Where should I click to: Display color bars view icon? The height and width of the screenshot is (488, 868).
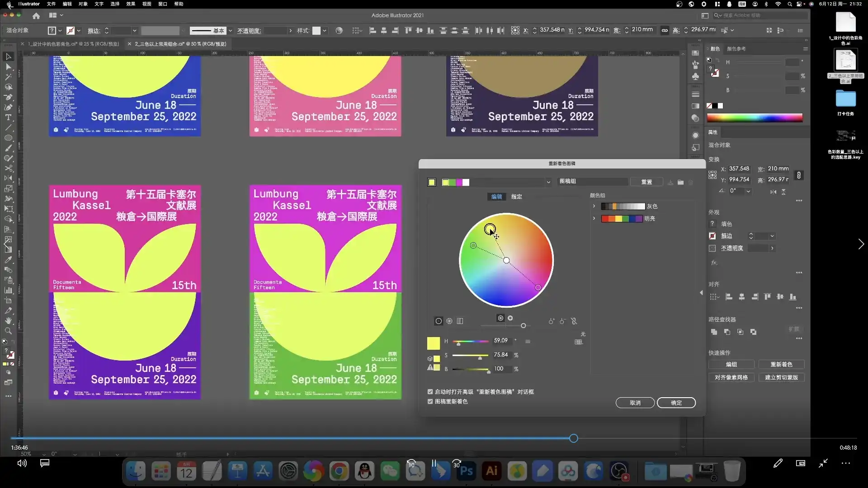pyautogui.click(x=460, y=321)
